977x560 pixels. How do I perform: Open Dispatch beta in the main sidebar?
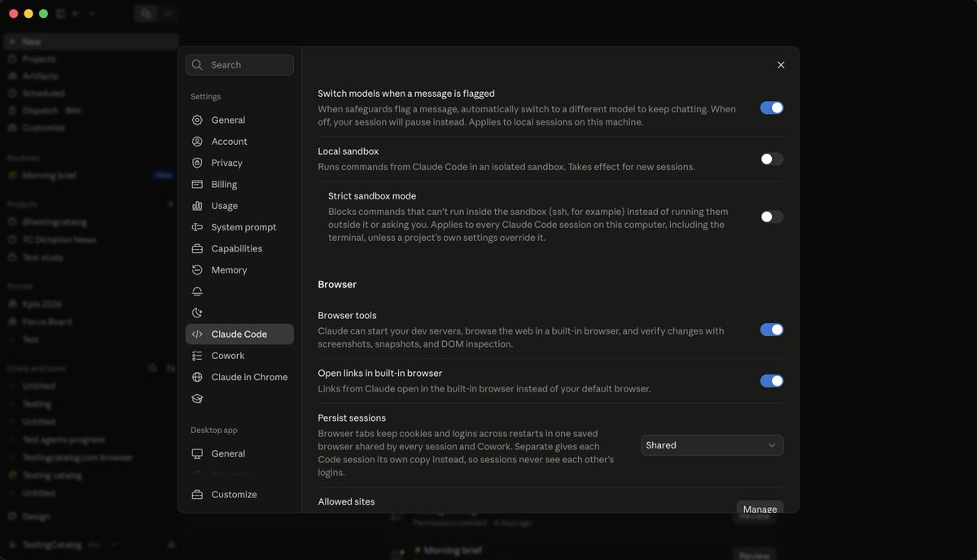point(91,111)
